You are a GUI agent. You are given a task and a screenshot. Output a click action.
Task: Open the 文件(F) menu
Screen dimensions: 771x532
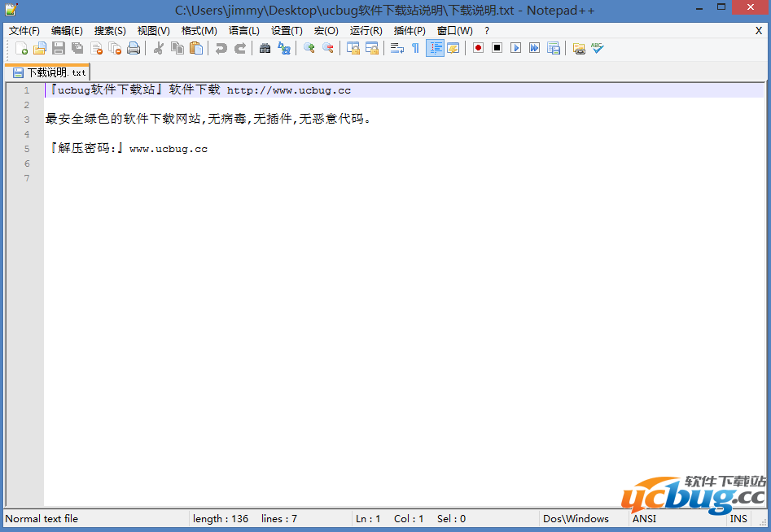(24, 30)
